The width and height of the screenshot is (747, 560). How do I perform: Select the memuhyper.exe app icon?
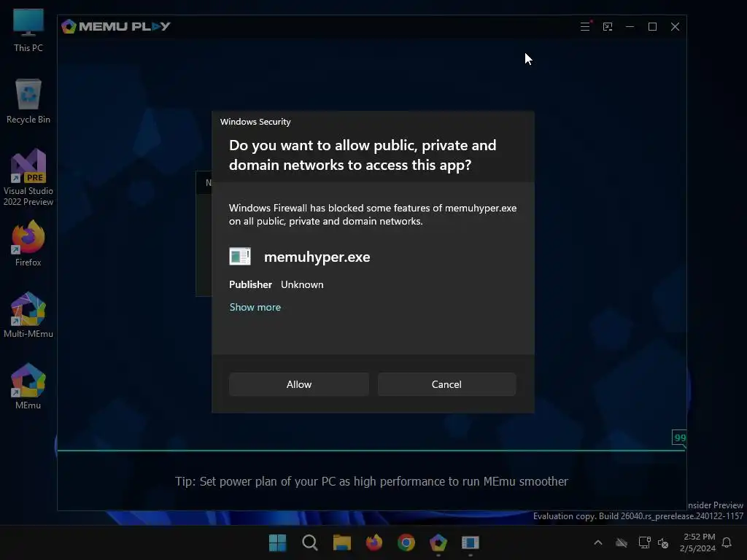(x=239, y=256)
